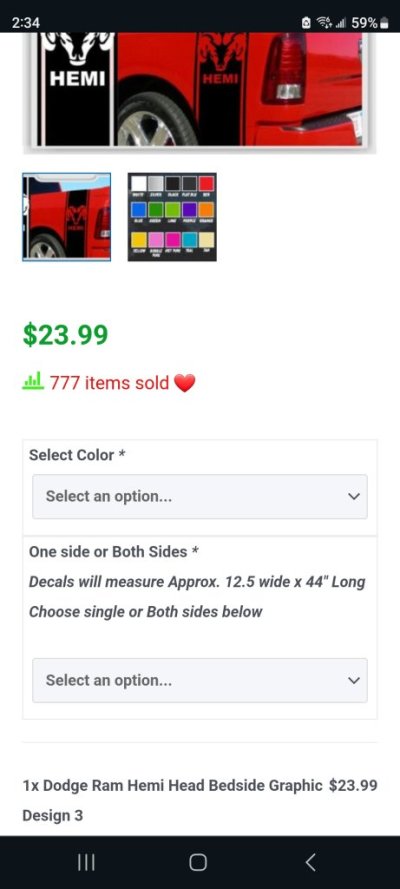
Task: Tap the 777 items sold text
Action: click(x=109, y=383)
